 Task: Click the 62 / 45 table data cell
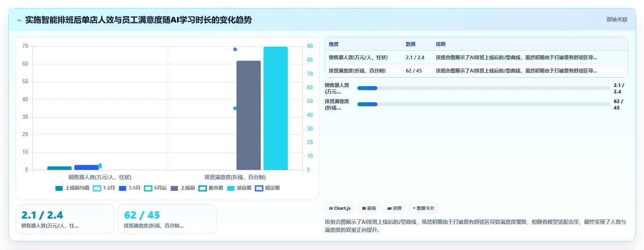click(x=414, y=71)
